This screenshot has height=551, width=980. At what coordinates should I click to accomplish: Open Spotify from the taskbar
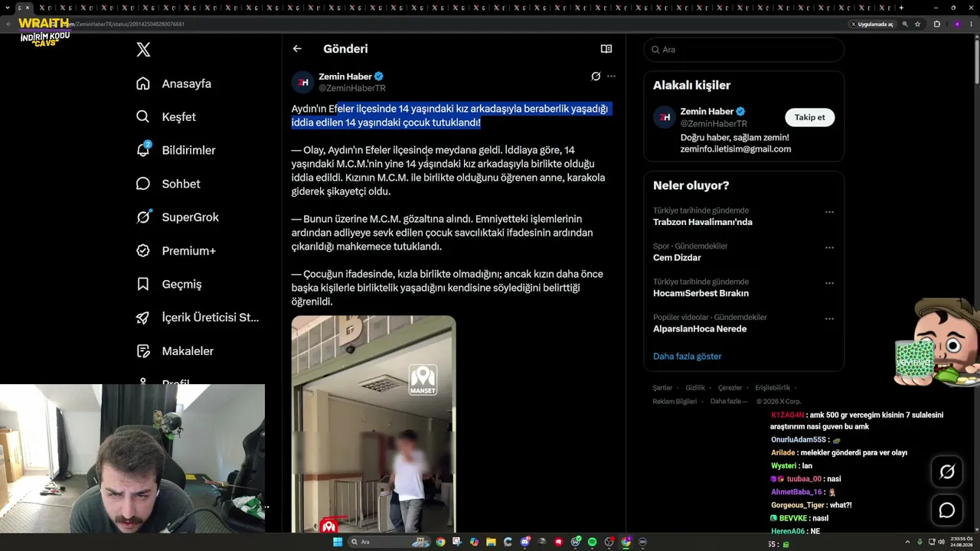(592, 542)
